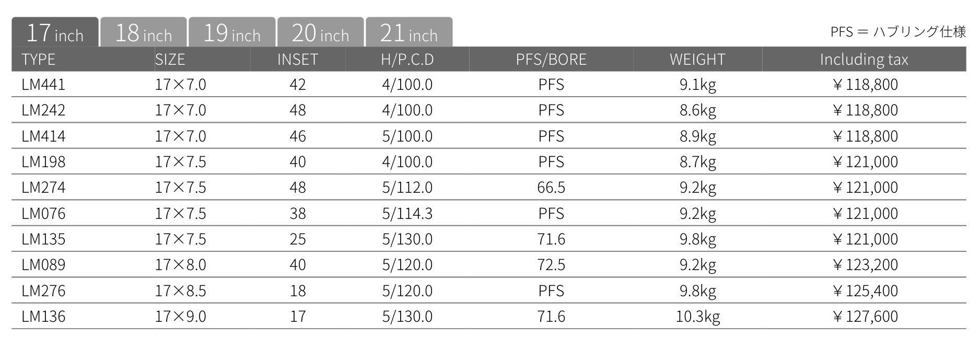Click the LM276 weight 9.8kg cell
Image resolution: width=980 pixels, height=338 pixels.
[x=698, y=290]
